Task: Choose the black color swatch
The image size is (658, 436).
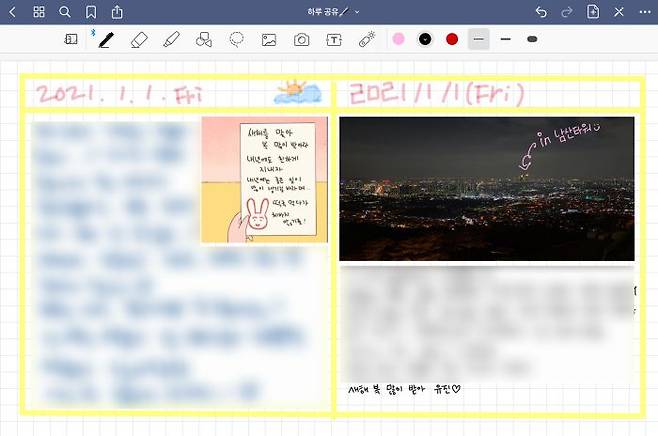Action: tap(425, 39)
